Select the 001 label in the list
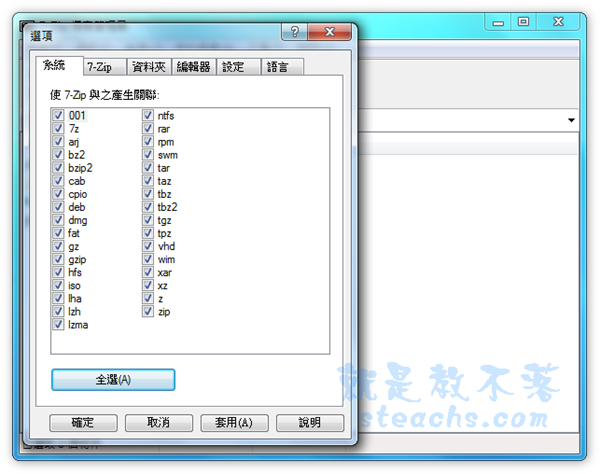Screen dimensions: 600x474 (x=77, y=116)
